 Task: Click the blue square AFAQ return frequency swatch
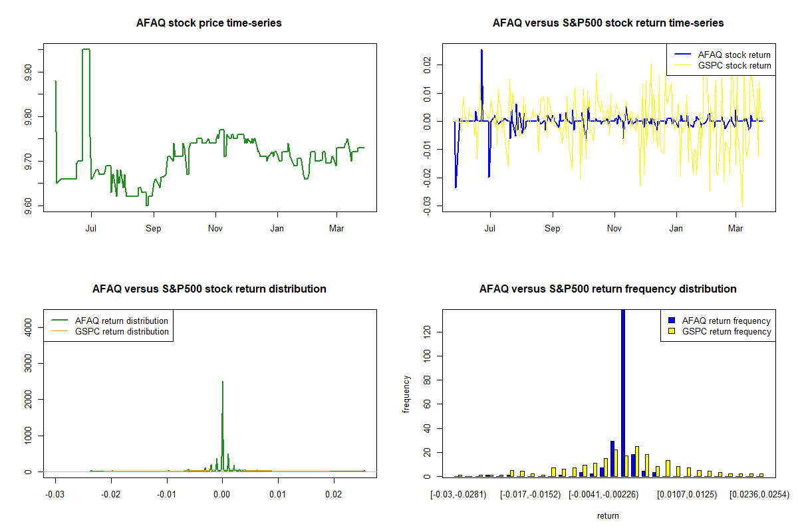pyautogui.click(x=671, y=321)
